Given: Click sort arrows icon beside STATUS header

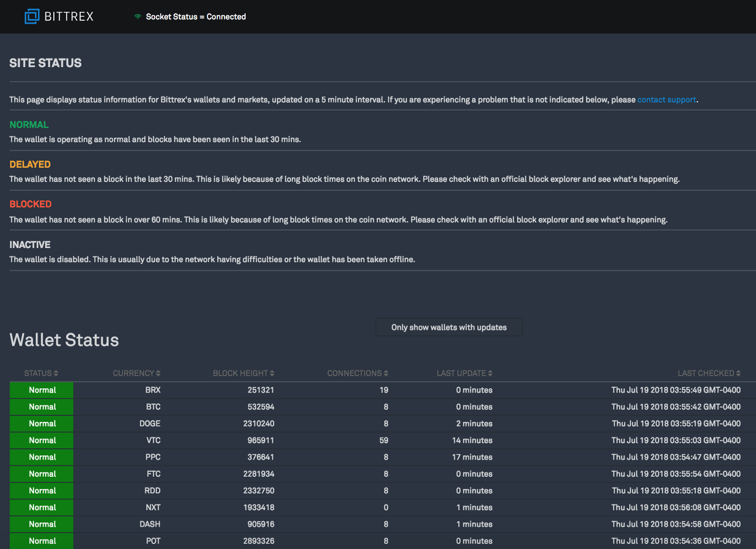Looking at the screenshot, I should click(56, 373).
